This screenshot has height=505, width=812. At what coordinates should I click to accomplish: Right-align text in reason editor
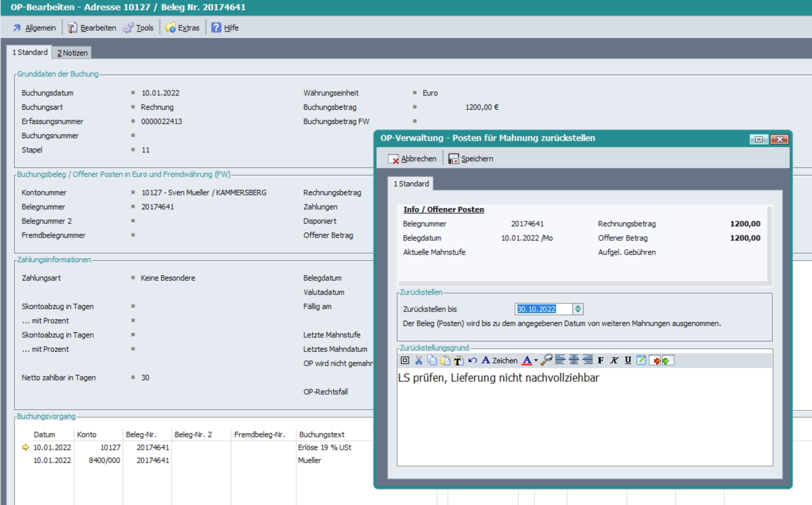coord(587,360)
